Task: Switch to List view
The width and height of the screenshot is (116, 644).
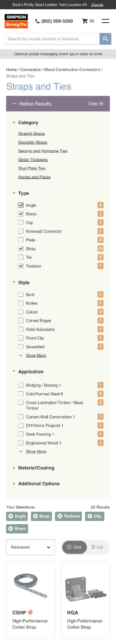Action: point(97,547)
